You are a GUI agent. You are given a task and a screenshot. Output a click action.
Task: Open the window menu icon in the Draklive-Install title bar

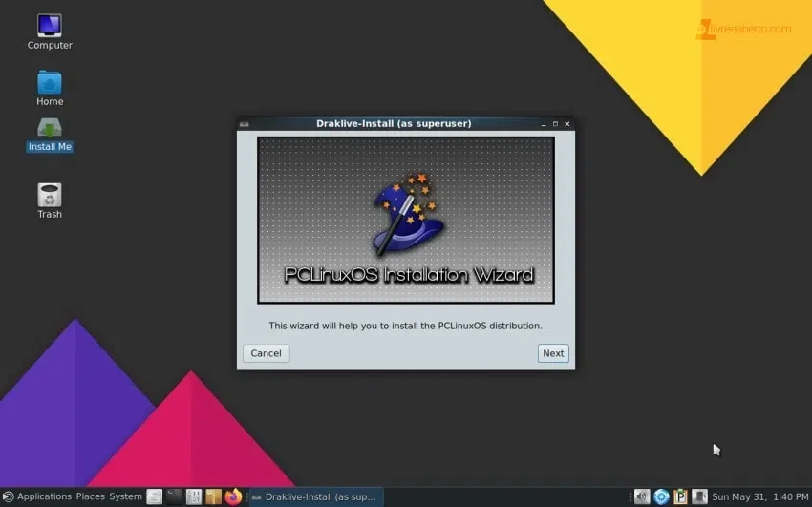245,123
